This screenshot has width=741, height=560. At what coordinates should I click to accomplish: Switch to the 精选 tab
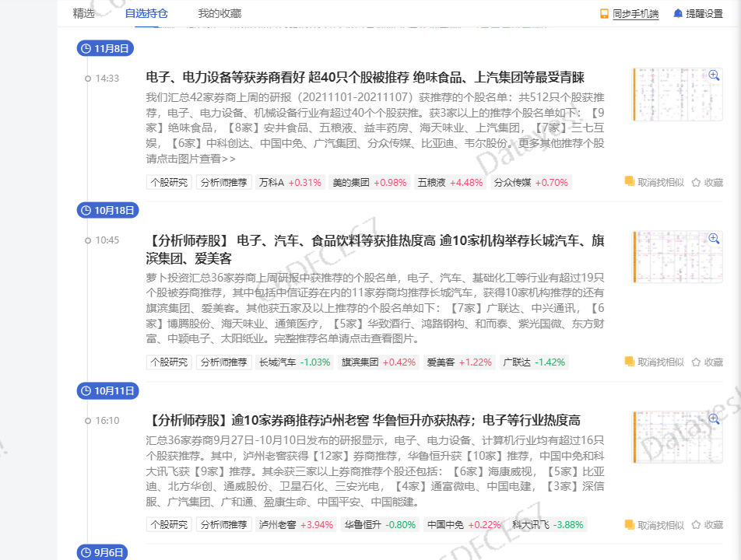pyautogui.click(x=83, y=14)
